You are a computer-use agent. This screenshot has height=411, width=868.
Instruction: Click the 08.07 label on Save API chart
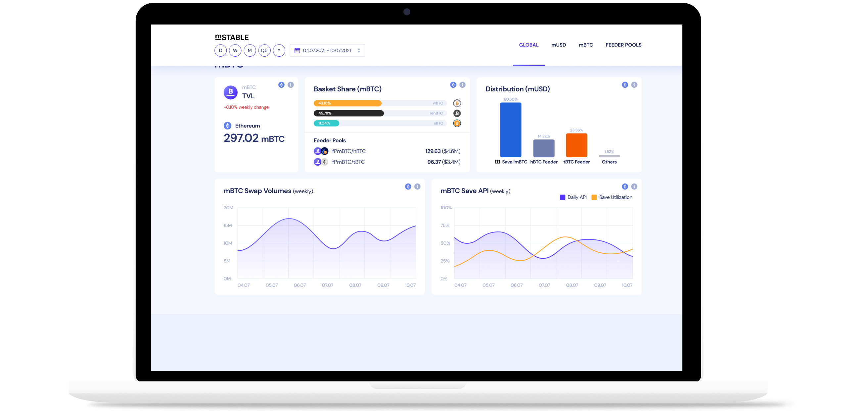(x=572, y=285)
